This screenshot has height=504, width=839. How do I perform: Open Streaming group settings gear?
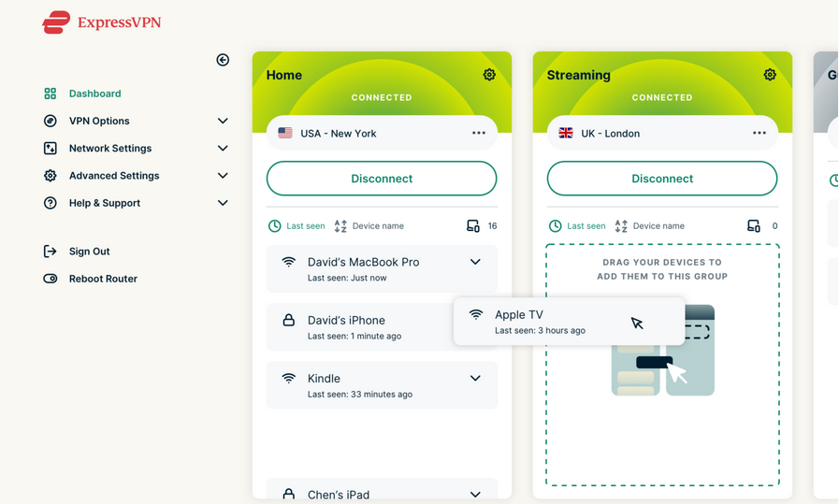coord(770,75)
